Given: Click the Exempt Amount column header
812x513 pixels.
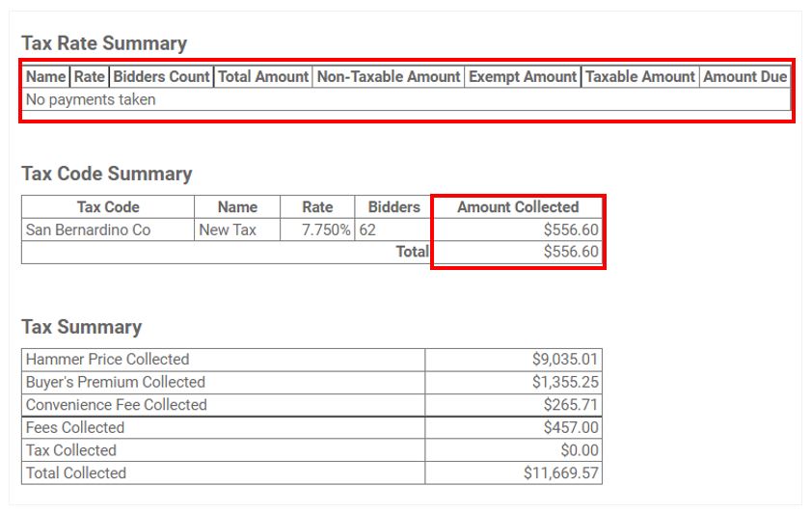Looking at the screenshot, I should pyautogui.click(x=523, y=76).
